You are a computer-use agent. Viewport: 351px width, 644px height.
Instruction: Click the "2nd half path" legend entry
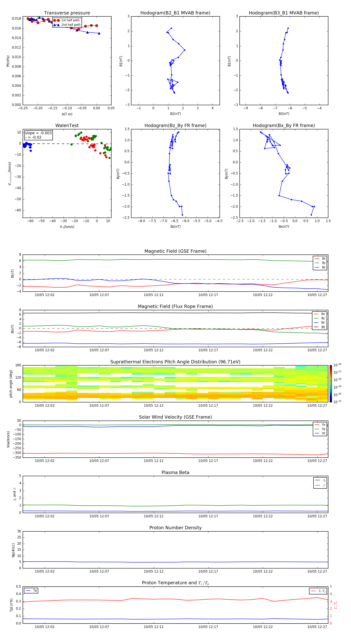67,25
